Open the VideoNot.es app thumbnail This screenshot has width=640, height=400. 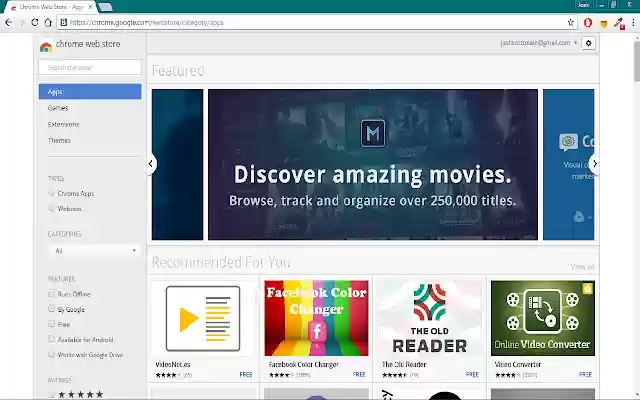coord(203,318)
